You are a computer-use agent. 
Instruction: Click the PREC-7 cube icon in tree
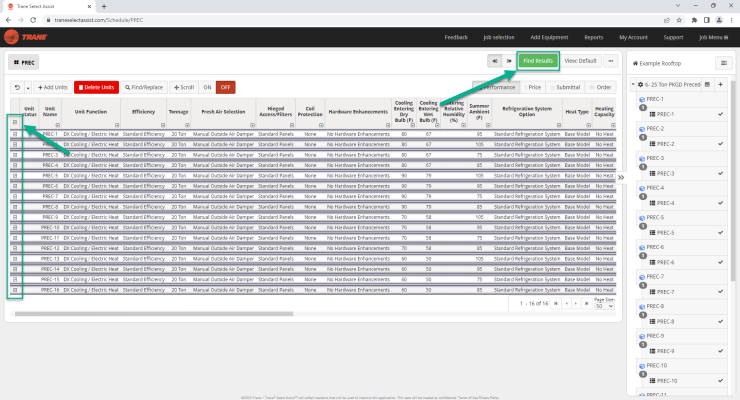[642, 277]
